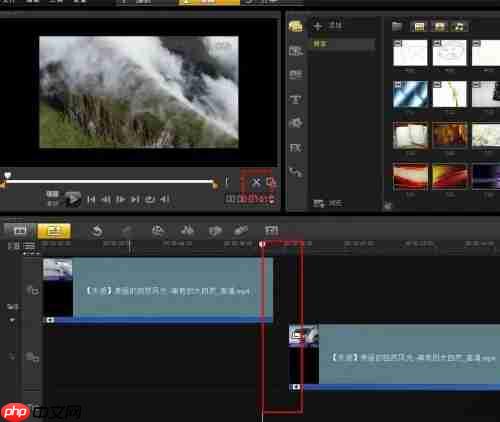
Task: Toggle showing audio files in the library
Action: pos(459,26)
